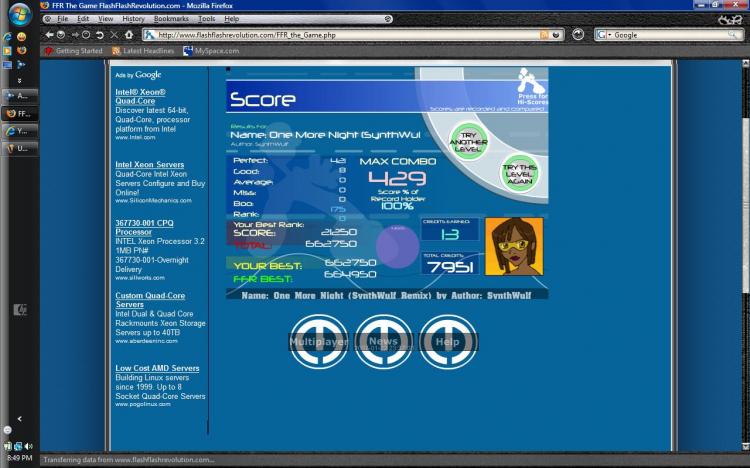
Task: Go back with the browser back arrow
Action: pos(49,35)
